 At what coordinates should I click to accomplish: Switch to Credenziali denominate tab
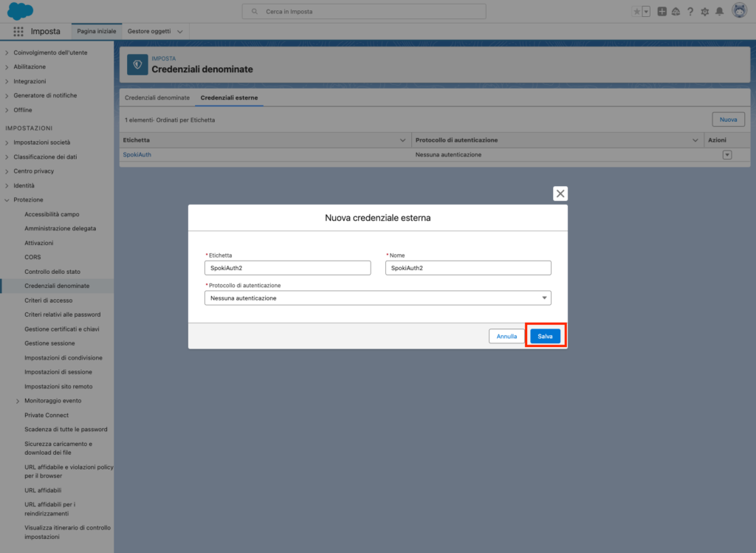tap(157, 97)
